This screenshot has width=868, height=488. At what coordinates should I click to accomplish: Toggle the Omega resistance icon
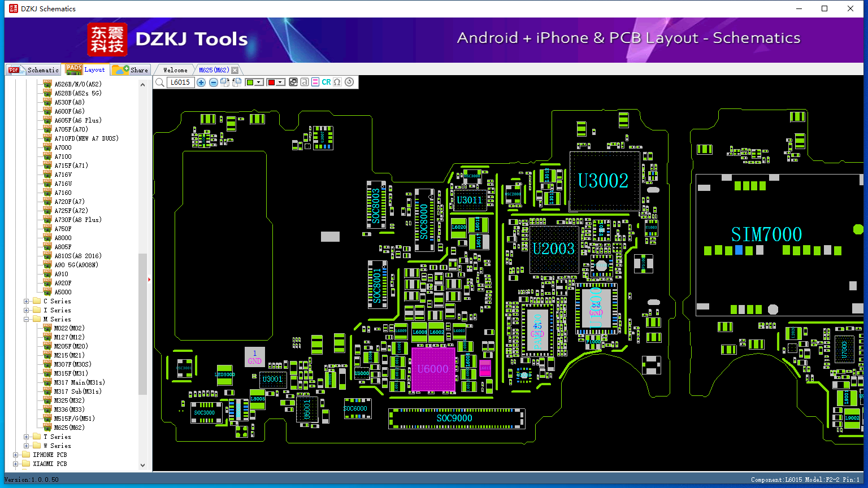tap(337, 82)
